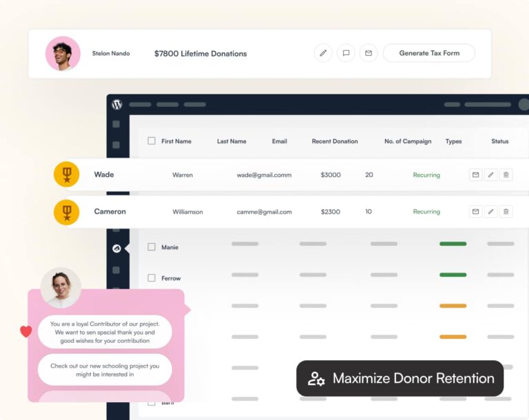Toggle the select-all checkbox near First Name
This screenshot has width=529, height=420.
tap(152, 141)
